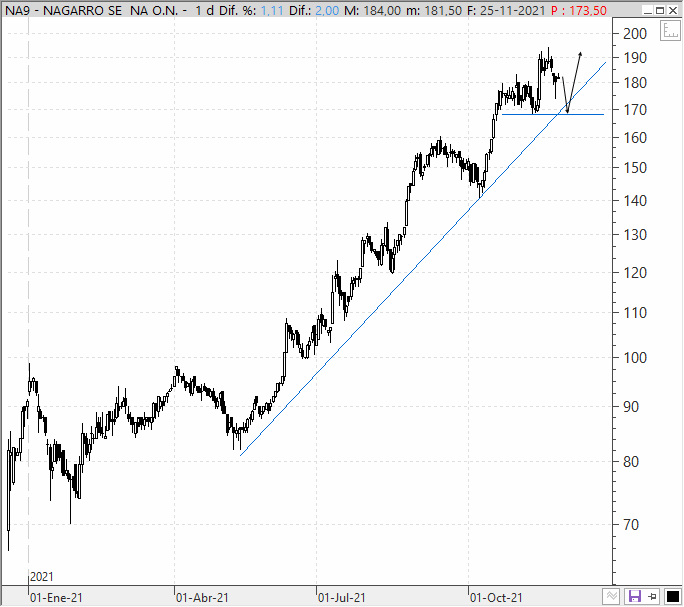Click the red 'P : 173,50' price
The width and height of the screenshot is (684, 607).
coord(578,10)
